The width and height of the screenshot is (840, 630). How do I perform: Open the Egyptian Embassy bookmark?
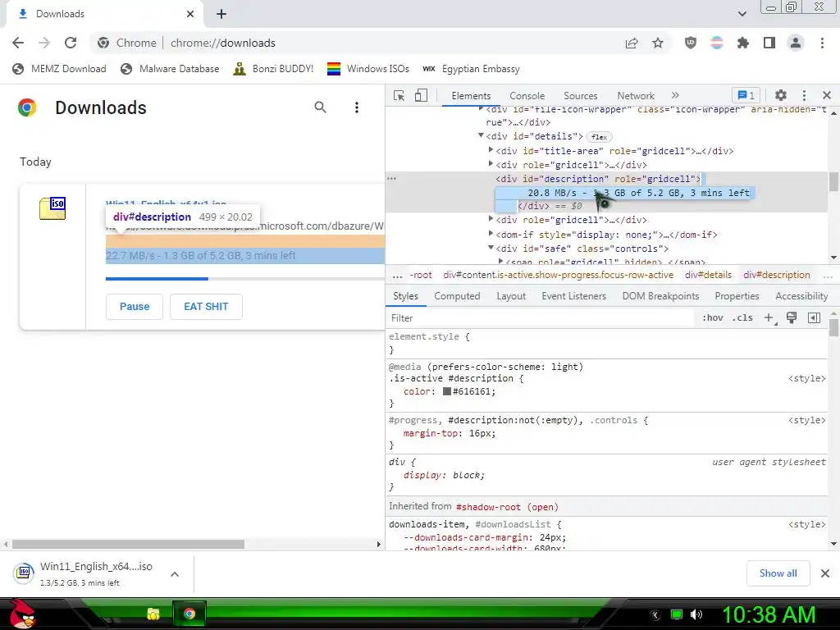coord(472,69)
